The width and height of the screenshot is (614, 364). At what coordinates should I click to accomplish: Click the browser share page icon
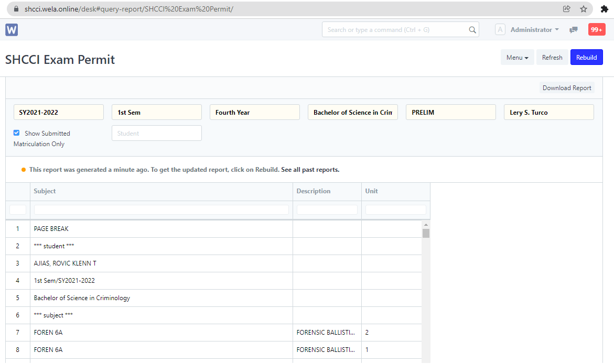[x=566, y=9]
